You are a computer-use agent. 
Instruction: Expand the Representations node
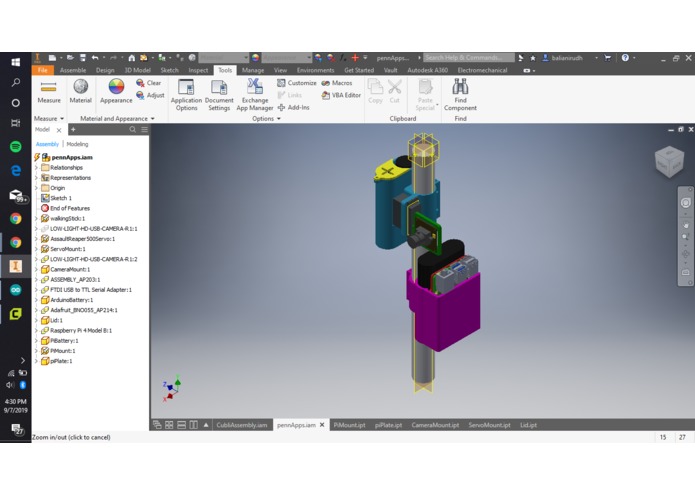pos(36,178)
